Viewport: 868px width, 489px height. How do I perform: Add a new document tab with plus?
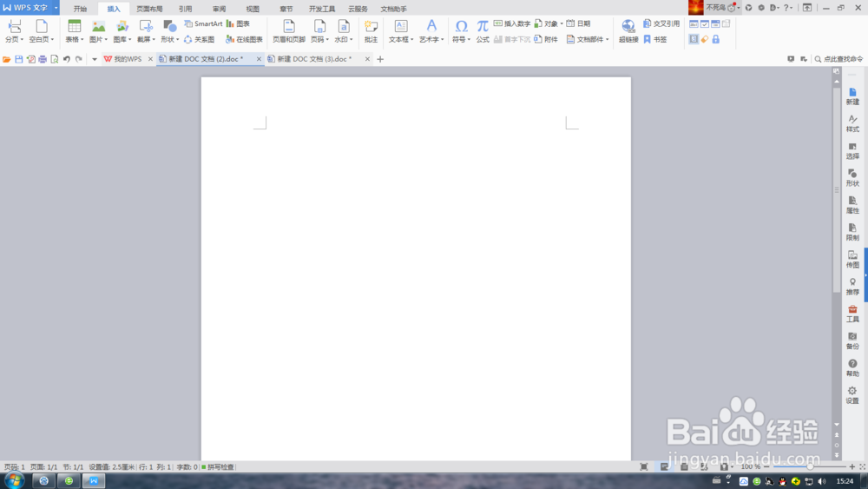click(x=380, y=59)
